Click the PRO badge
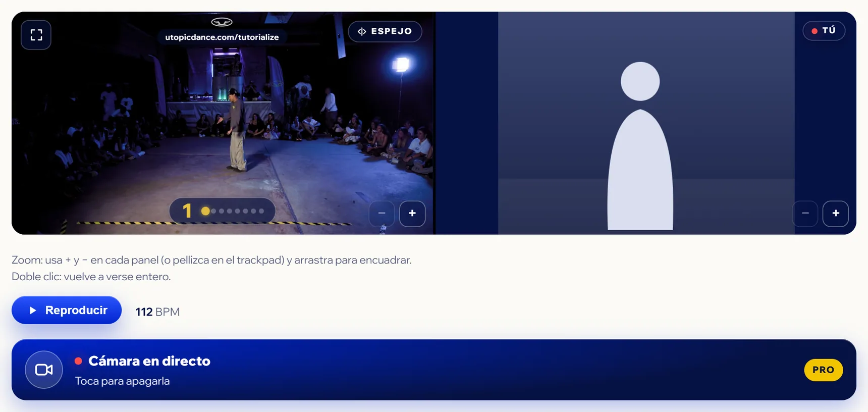 pyautogui.click(x=823, y=370)
